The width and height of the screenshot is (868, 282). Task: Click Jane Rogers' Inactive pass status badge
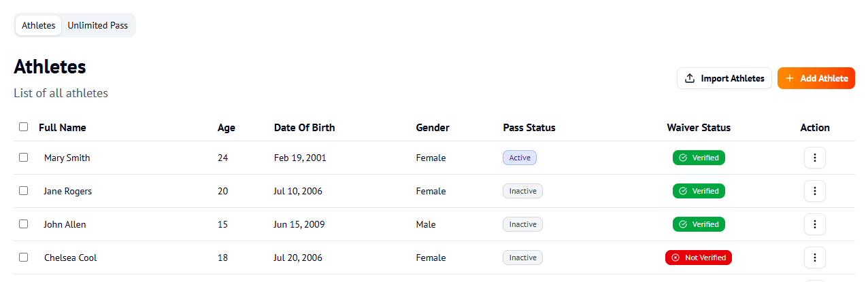[x=522, y=191]
